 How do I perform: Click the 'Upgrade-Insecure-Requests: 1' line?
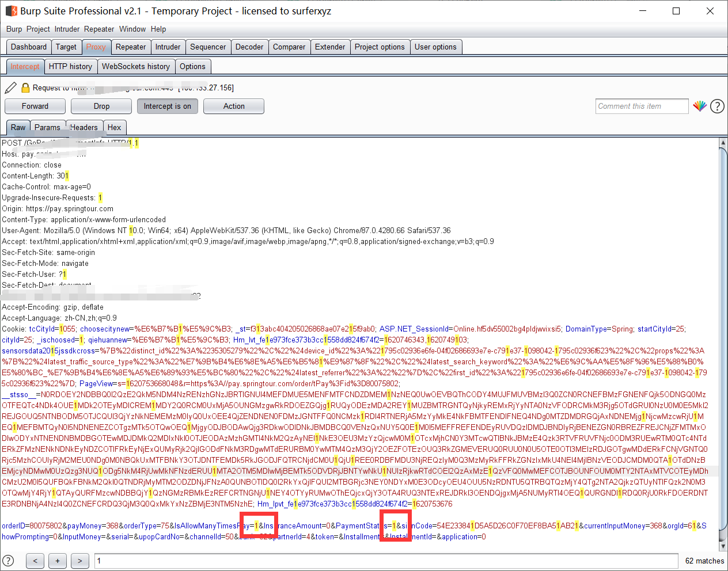[x=52, y=197]
